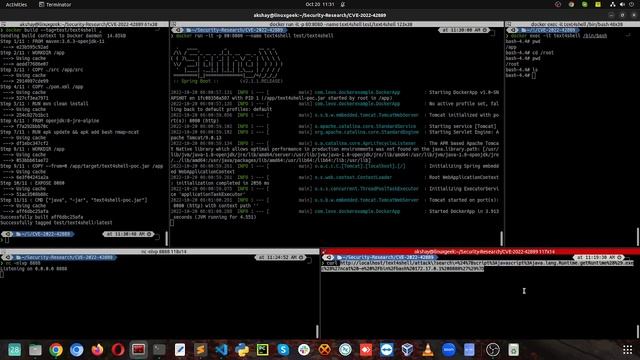640x360 pixels.
Task: Open the text editor dock icon
Action: (x=180, y=350)
